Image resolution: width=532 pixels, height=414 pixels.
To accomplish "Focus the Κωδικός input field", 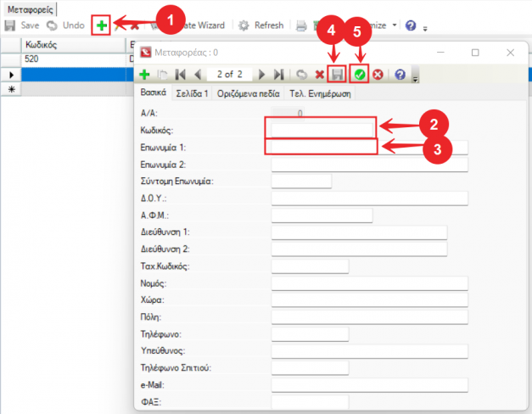I will (322, 130).
